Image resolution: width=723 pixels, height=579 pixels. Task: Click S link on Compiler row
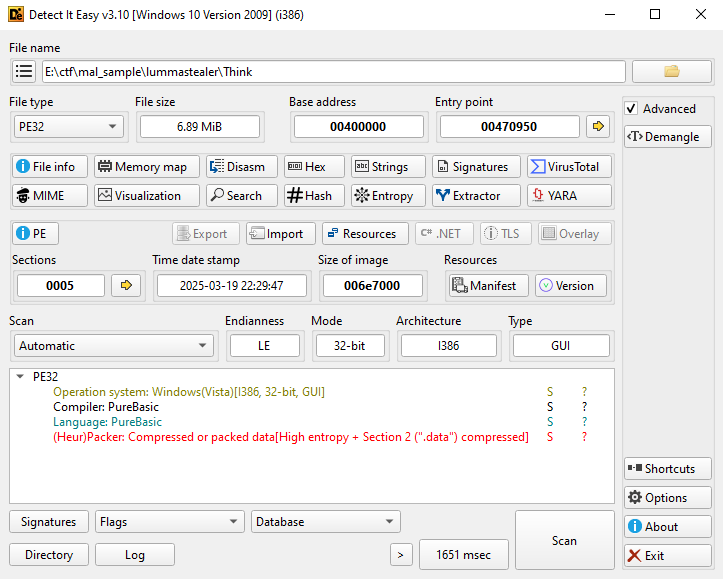point(550,407)
